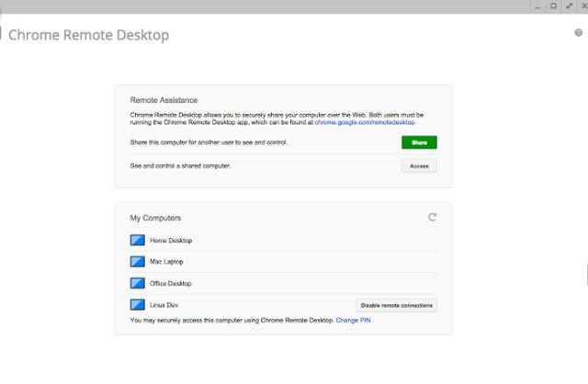Click the My Computers heading
Screen dimensions: 588x384
click(x=155, y=218)
